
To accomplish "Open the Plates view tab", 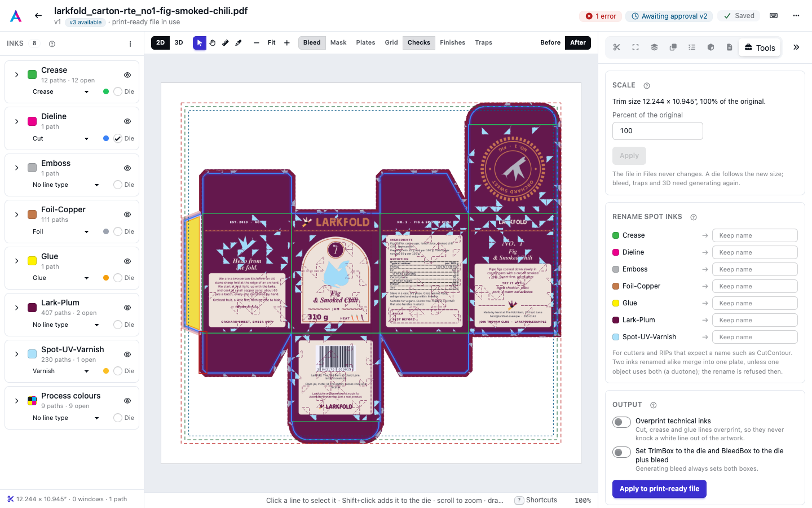I will coord(365,43).
